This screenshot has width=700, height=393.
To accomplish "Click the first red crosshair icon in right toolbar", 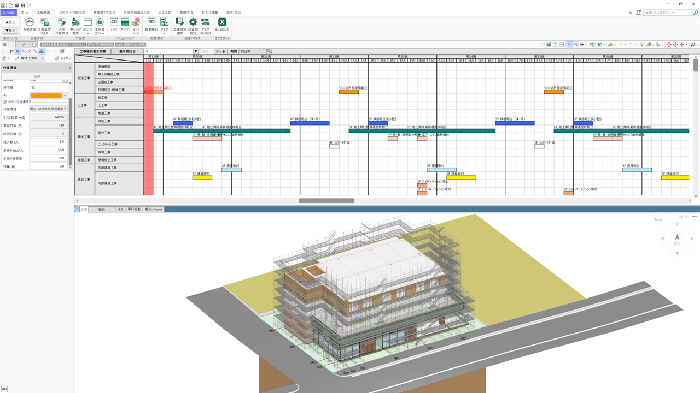I will [669, 45].
